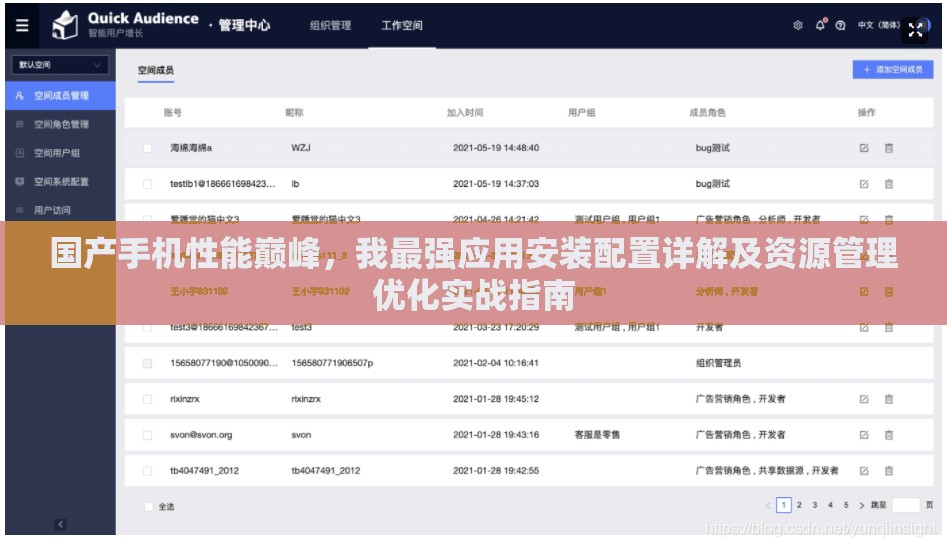This screenshot has width=947, height=547.
Task: Edit the test3 member row
Action: (x=864, y=327)
